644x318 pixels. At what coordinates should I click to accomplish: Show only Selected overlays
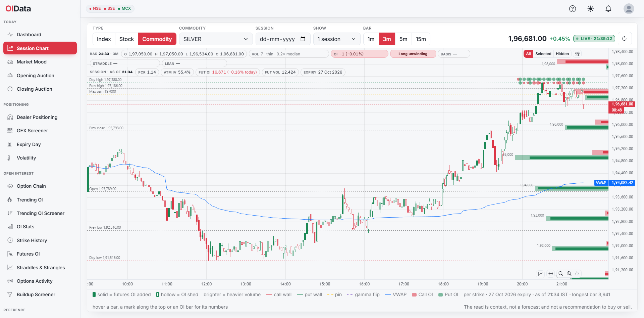coord(543,54)
